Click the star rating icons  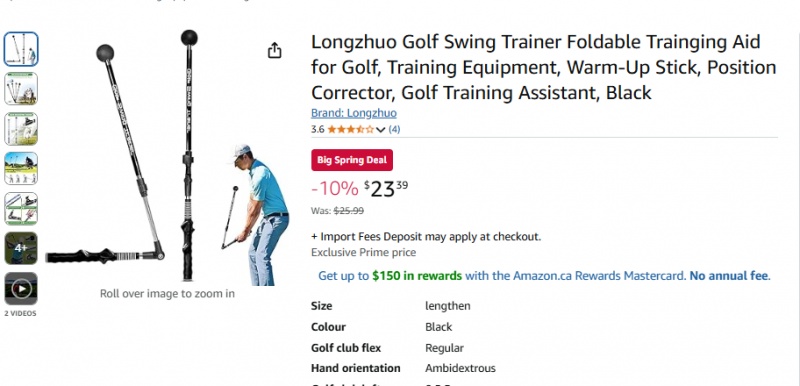click(x=351, y=130)
